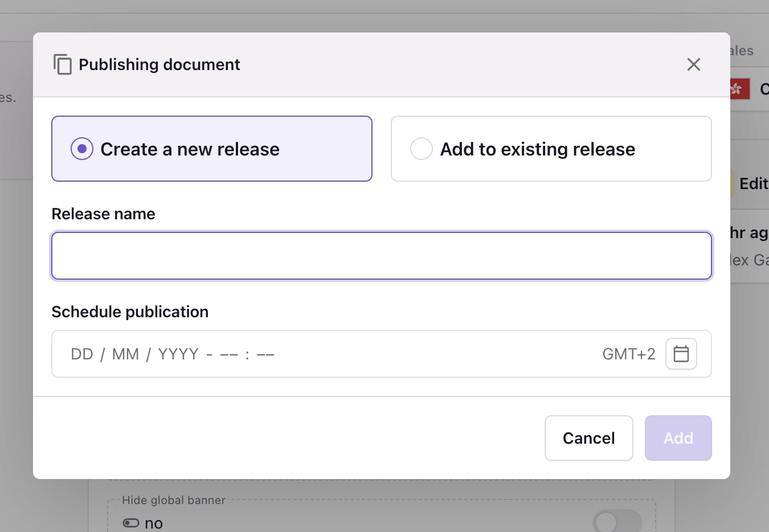This screenshot has height=532, width=769.
Task: Click the document copy icon in dialog header
Action: 63,64
